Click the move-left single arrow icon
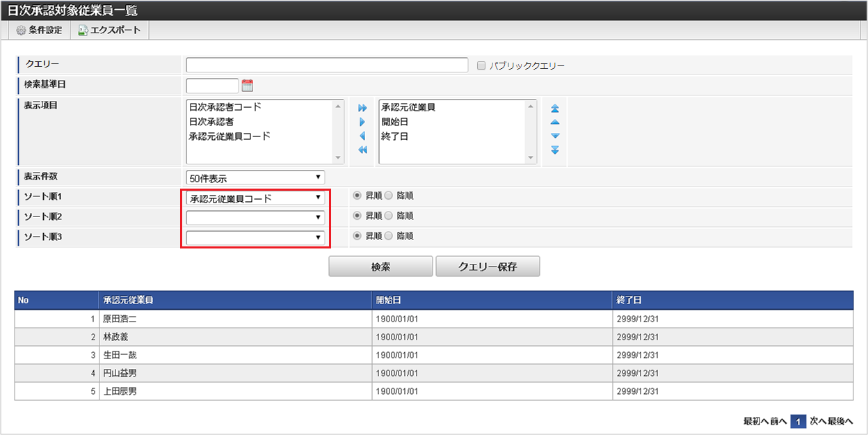 pos(362,136)
